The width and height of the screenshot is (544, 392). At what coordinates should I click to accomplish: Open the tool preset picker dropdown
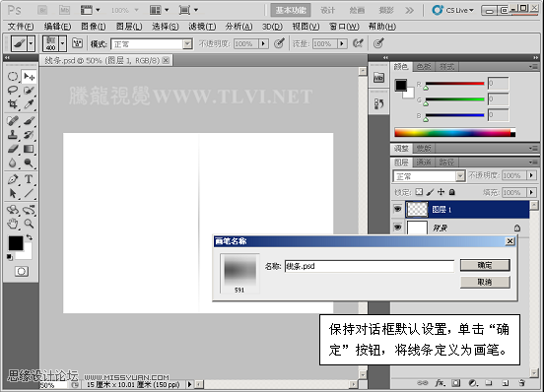click(31, 43)
